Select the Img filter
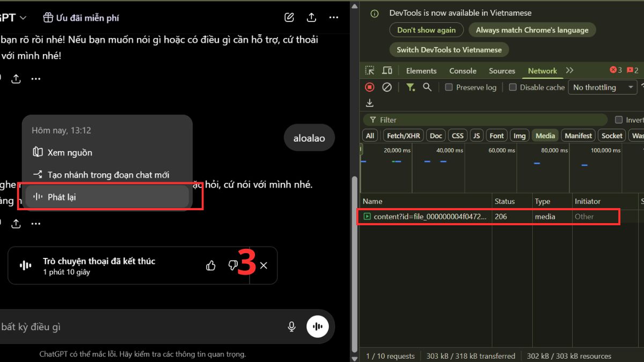This screenshot has height=362, width=644. tap(519, 136)
